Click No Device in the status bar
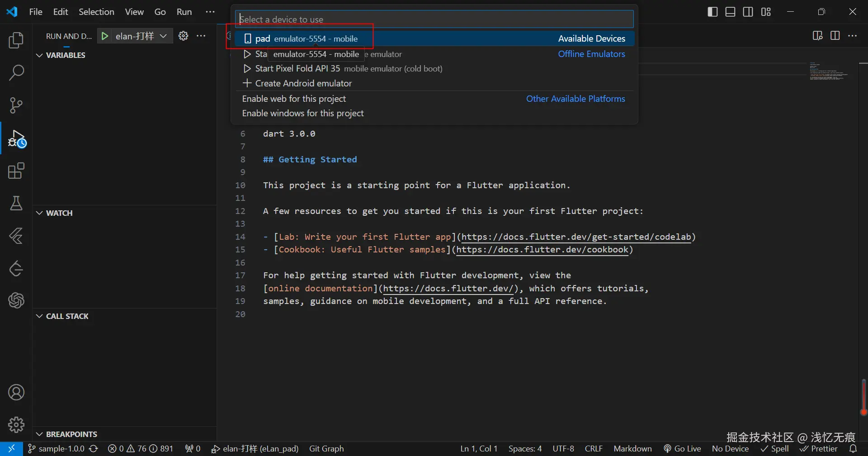868x456 pixels. (730, 449)
